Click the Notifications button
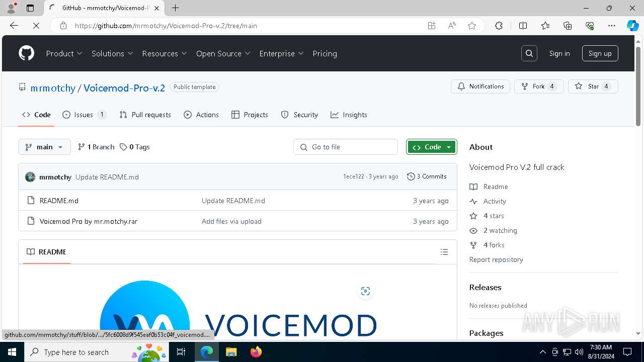The image size is (644, 362). click(x=480, y=86)
